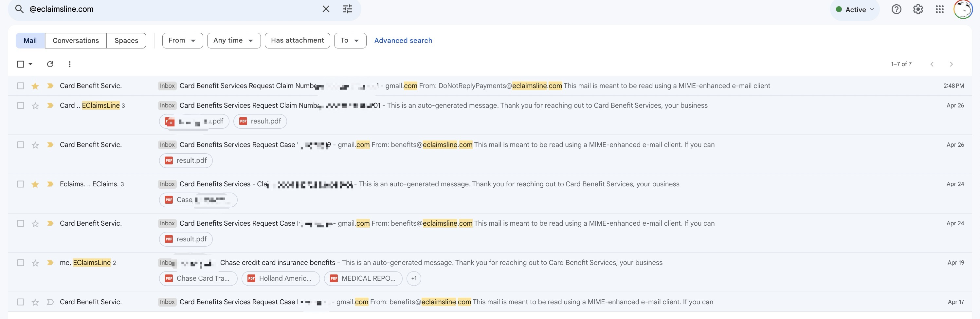Select the checkbox for the 2:48 PM email
The image size is (980, 319).
21,86
